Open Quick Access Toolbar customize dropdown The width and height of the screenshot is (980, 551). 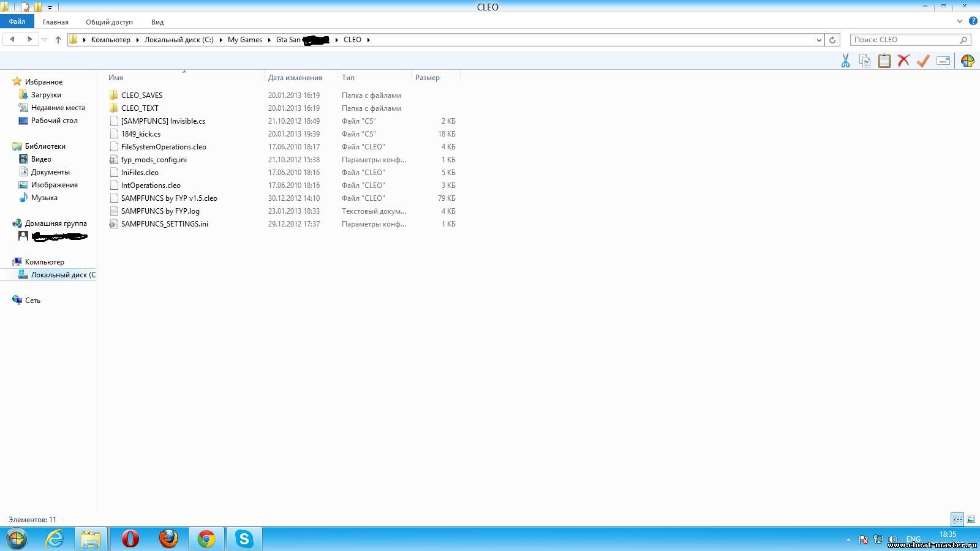tap(50, 7)
